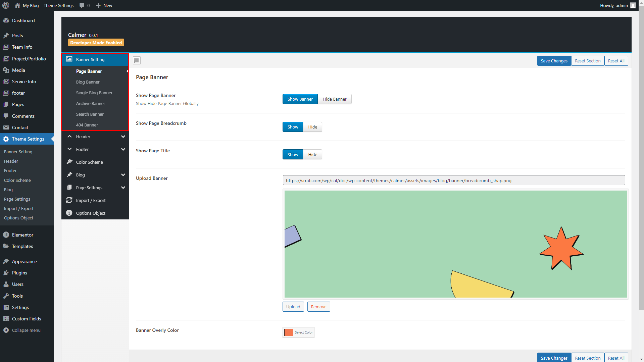Open the My Blog home icon
Screen dimensions: 644x362
17,5
